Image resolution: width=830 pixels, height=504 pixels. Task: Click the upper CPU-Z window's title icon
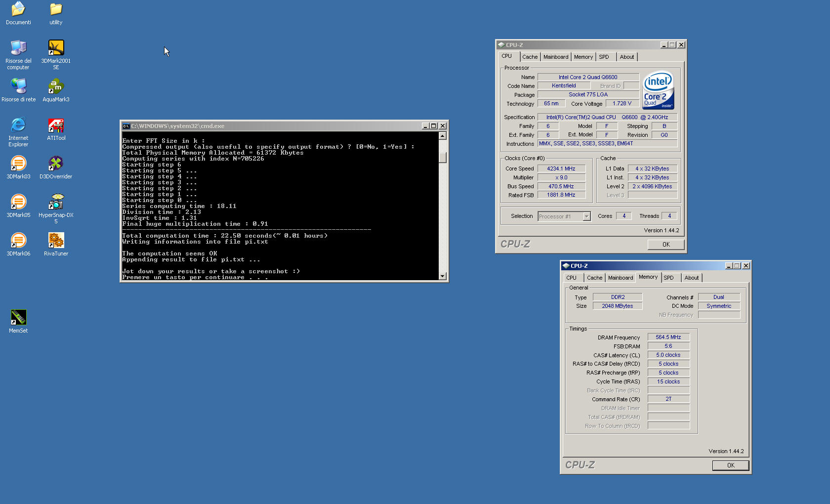click(x=501, y=44)
